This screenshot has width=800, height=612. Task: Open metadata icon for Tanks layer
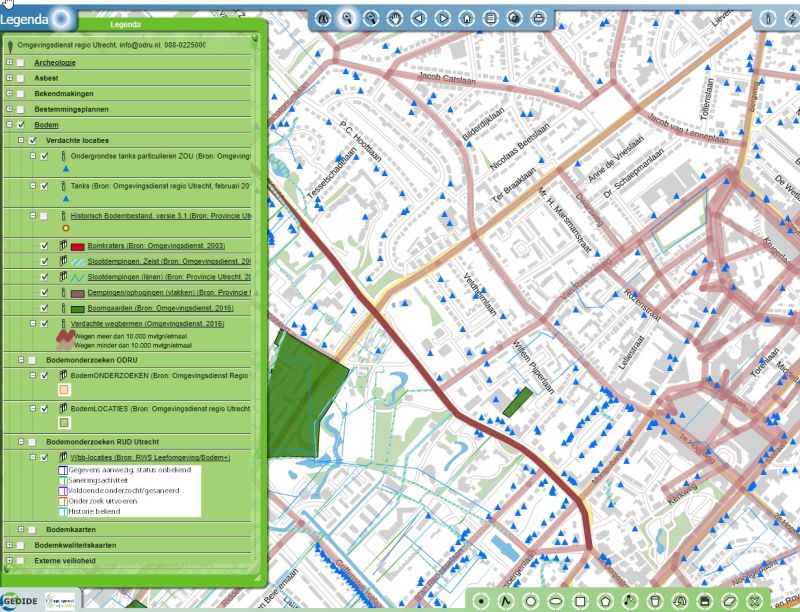(63, 186)
